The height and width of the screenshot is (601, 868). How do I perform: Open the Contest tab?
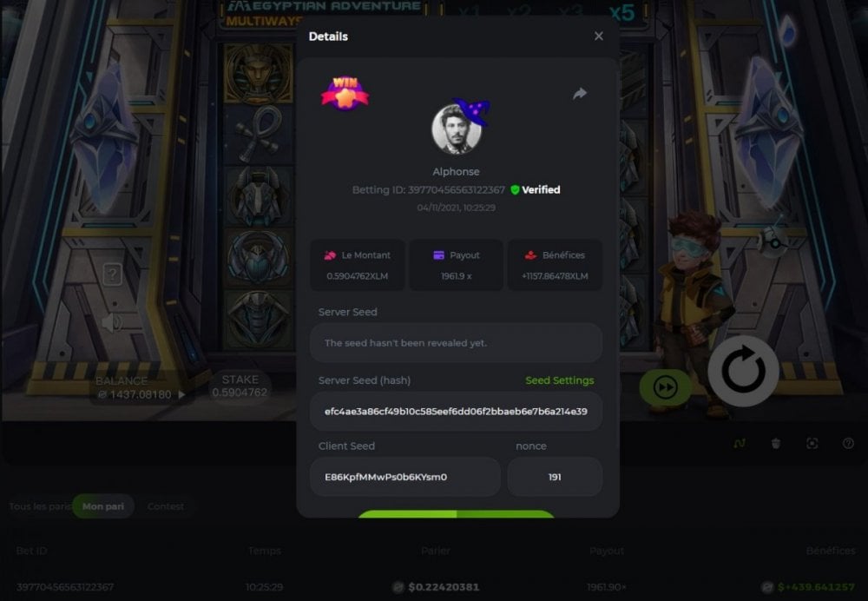166,506
